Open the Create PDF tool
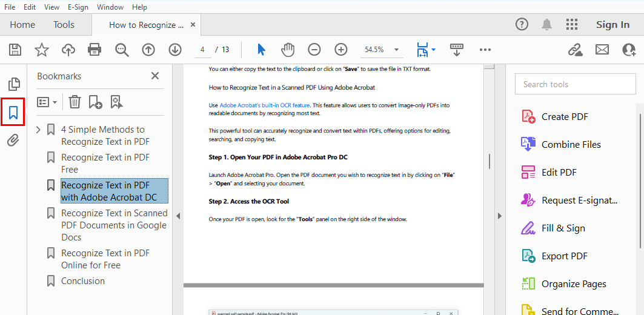This screenshot has width=644, height=315. [555, 117]
